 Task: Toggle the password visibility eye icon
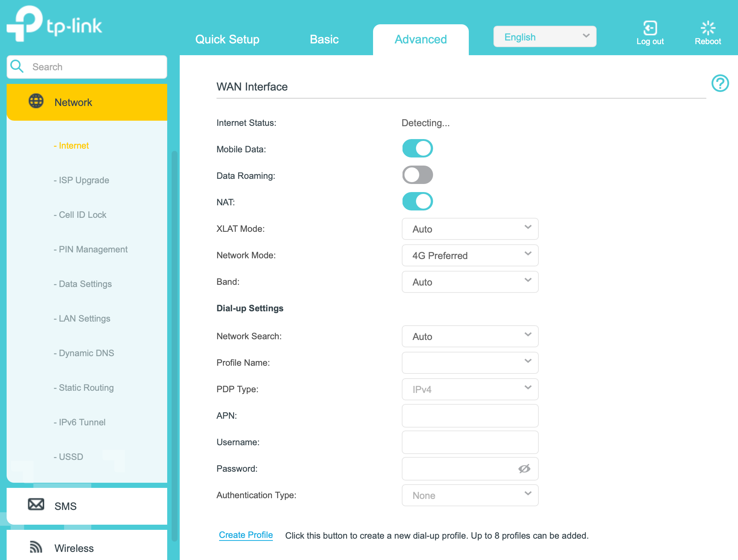coord(524,468)
